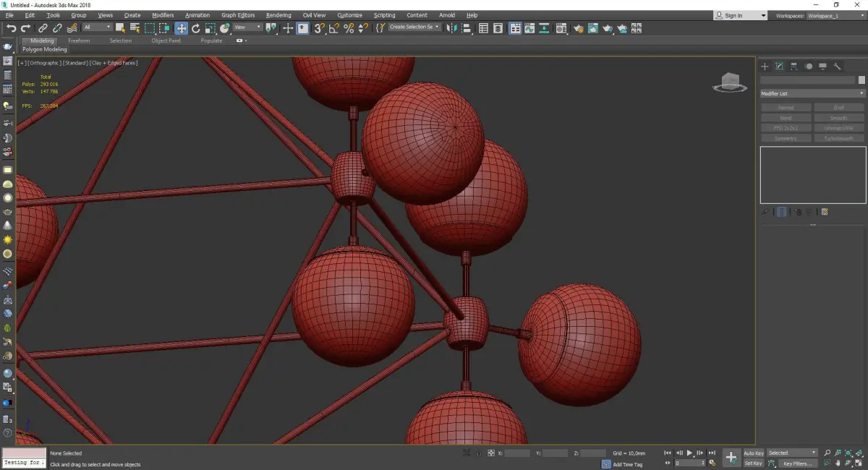The image size is (868, 470).
Task: Toggle the Scene Explorer icon
Action: (483, 28)
